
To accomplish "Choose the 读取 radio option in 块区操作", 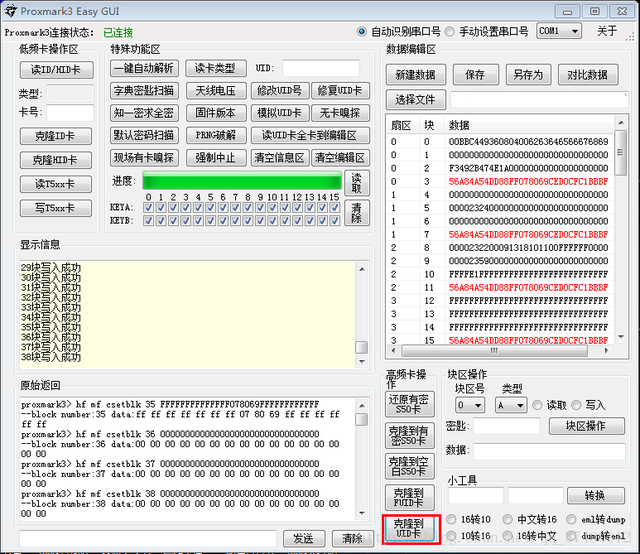I will [x=538, y=405].
